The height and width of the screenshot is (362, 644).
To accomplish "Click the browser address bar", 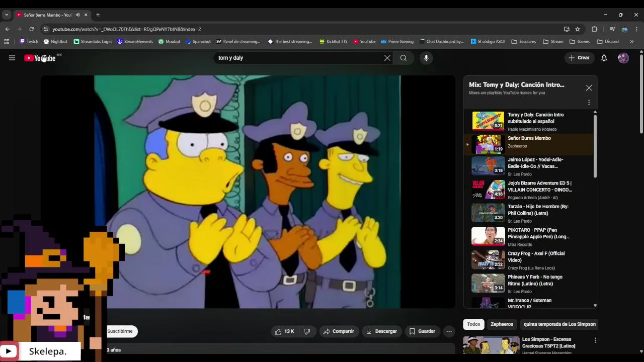I will 302,29.
